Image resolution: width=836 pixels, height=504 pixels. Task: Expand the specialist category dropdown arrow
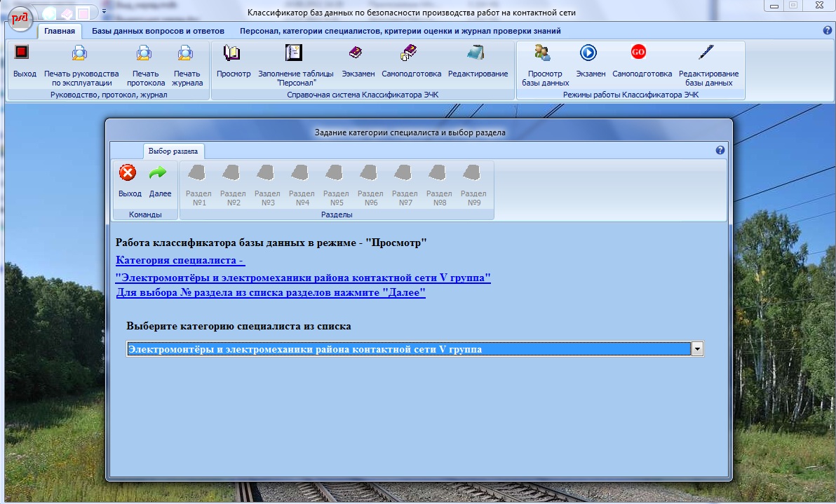pos(697,349)
